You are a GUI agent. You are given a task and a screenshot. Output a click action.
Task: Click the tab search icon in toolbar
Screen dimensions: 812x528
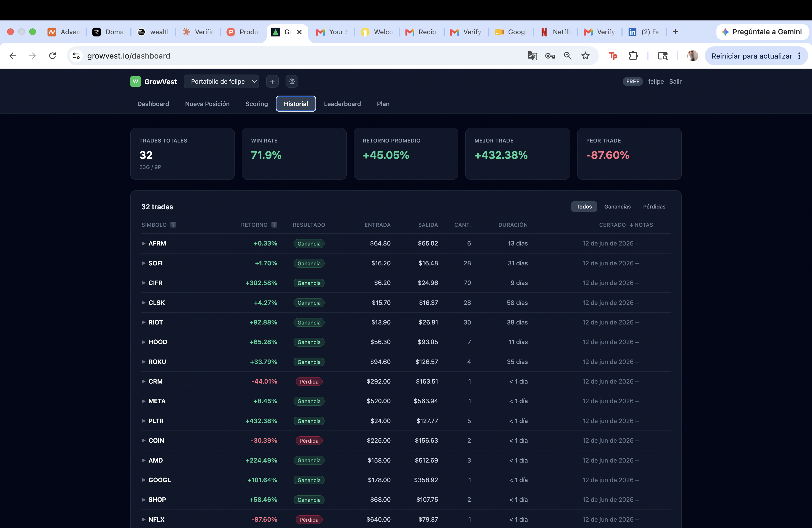[663, 56]
